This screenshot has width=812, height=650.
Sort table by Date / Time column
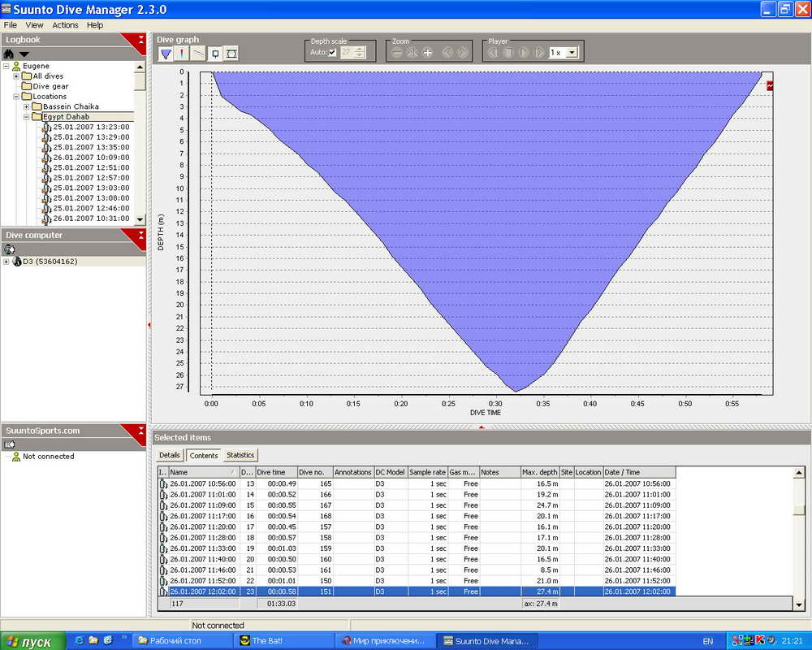tap(639, 472)
